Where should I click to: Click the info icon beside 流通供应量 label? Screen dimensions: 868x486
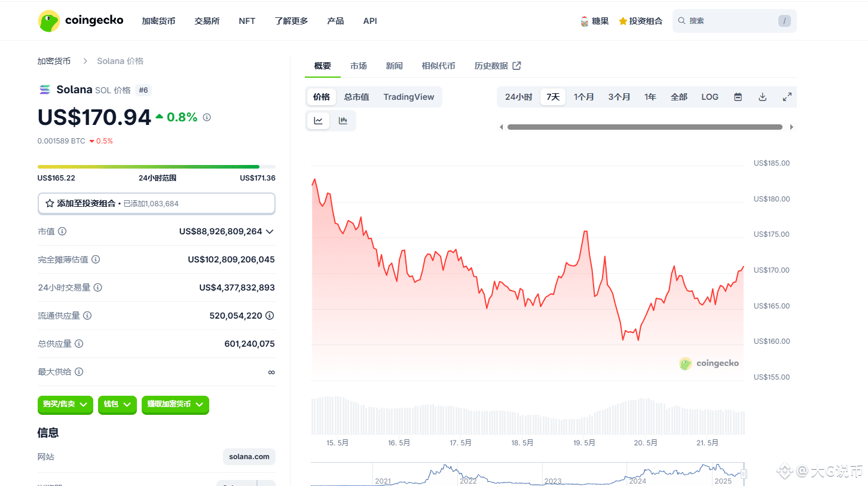tap(87, 316)
